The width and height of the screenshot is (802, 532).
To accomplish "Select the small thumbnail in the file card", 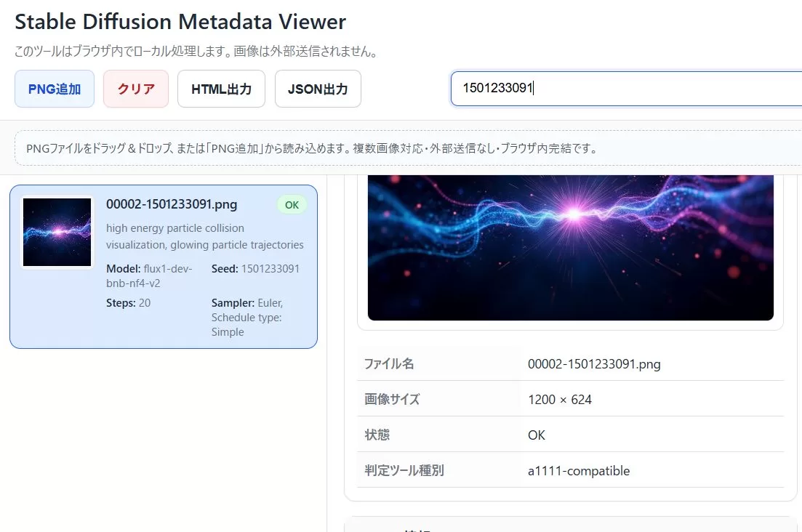I will click(57, 232).
